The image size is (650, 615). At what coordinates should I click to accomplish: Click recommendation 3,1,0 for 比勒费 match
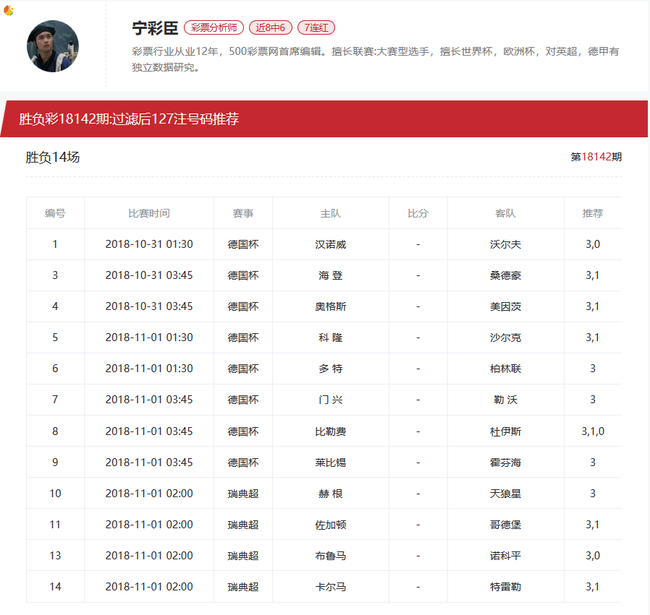(x=593, y=431)
